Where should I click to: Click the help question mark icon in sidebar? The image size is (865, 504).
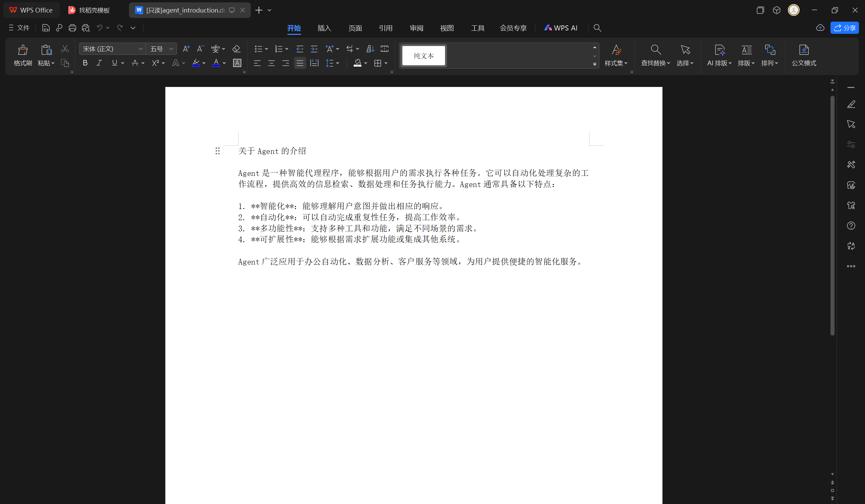851,226
